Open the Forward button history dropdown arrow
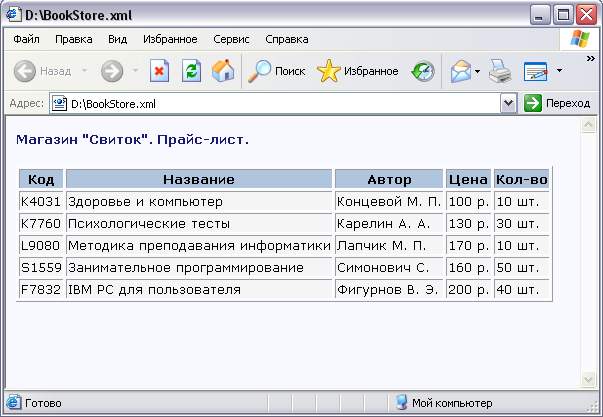The width and height of the screenshot is (603, 417). tap(135, 71)
